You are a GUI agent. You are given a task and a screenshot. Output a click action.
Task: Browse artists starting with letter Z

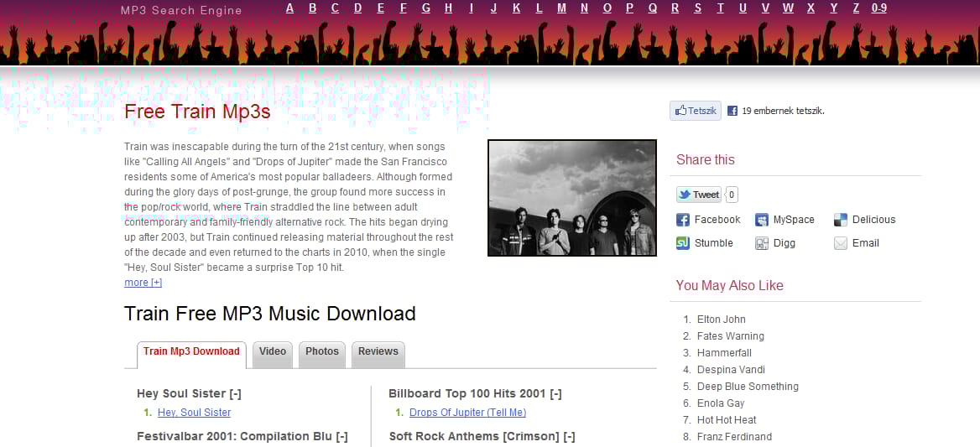tap(856, 8)
